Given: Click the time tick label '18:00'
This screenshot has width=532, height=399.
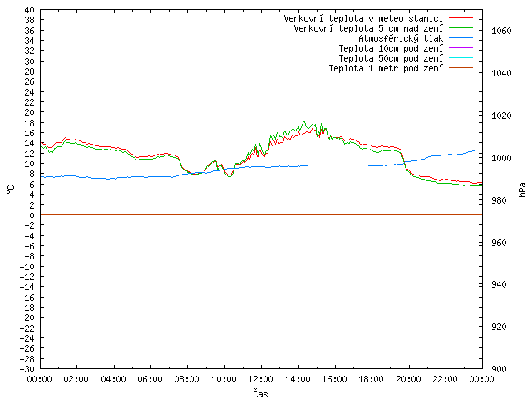Looking at the screenshot, I should [372, 379].
